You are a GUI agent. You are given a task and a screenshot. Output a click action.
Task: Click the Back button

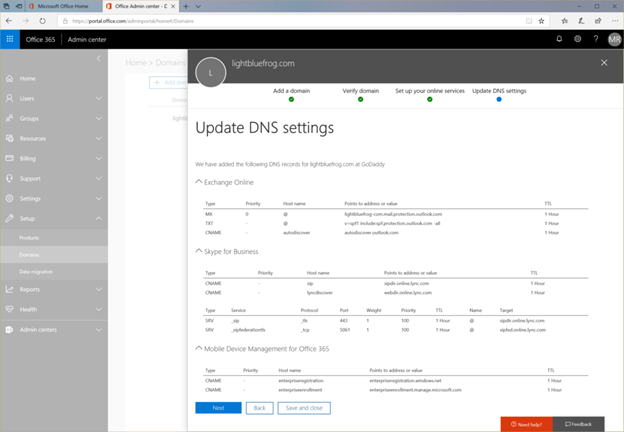[259, 408]
